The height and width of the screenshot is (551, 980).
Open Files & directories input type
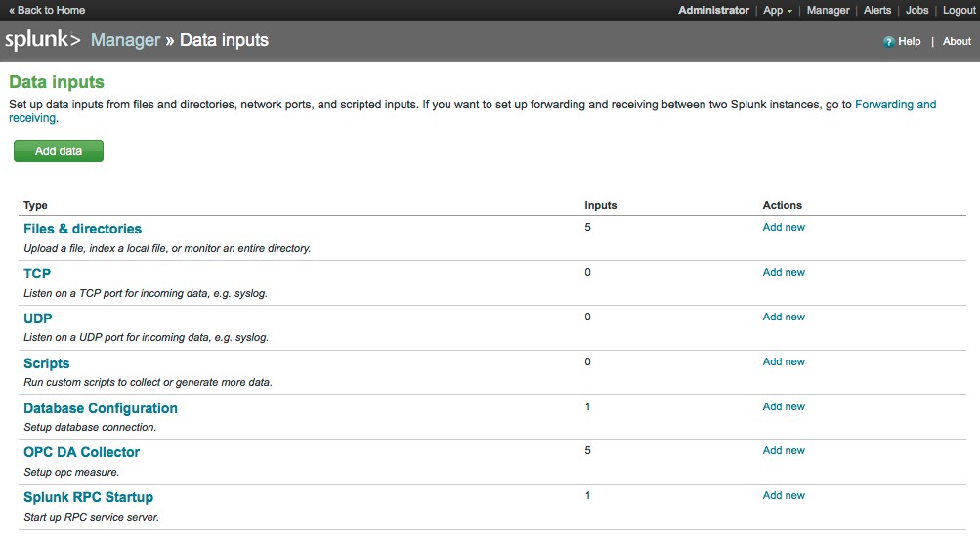pyautogui.click(x=82, y=229)
